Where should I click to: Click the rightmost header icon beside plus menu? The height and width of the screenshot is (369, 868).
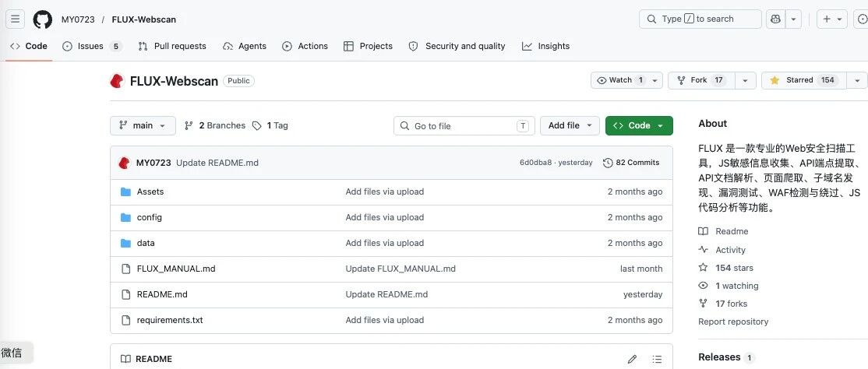pyautogui.click(x=863, y=19)
